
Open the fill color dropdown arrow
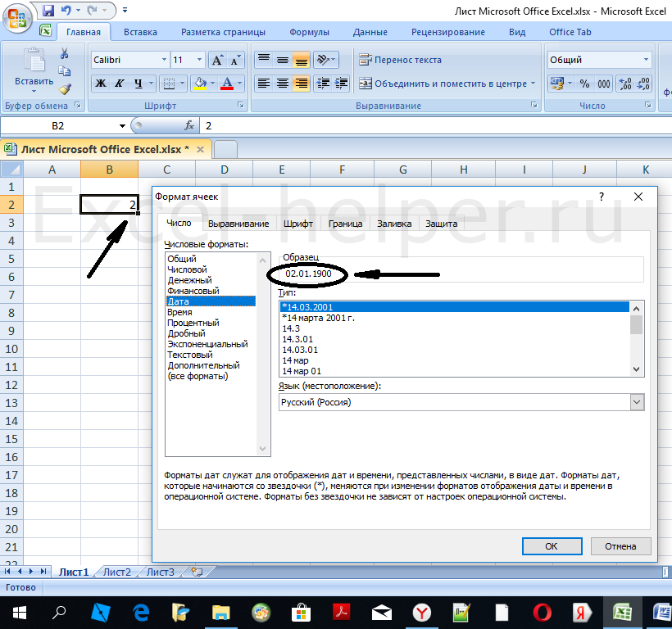212,84
